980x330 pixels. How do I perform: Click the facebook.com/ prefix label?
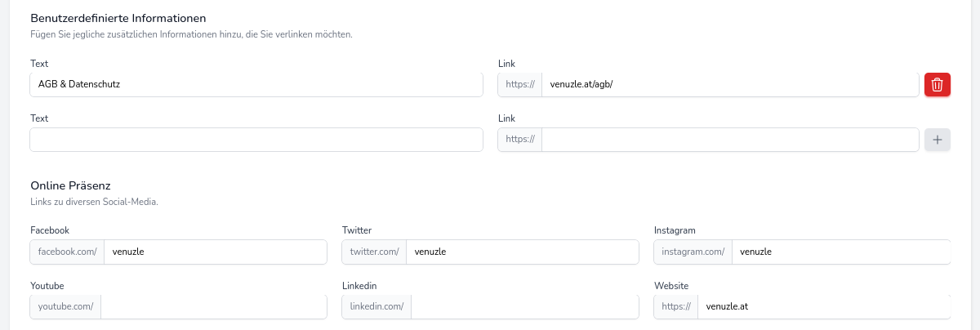67,252
